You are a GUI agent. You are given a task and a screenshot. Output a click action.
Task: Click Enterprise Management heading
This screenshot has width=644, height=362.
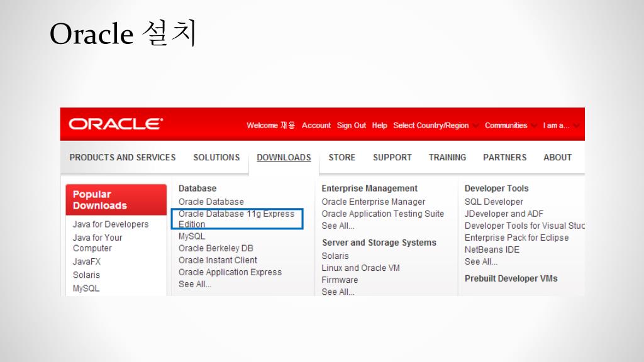point(369,189)
